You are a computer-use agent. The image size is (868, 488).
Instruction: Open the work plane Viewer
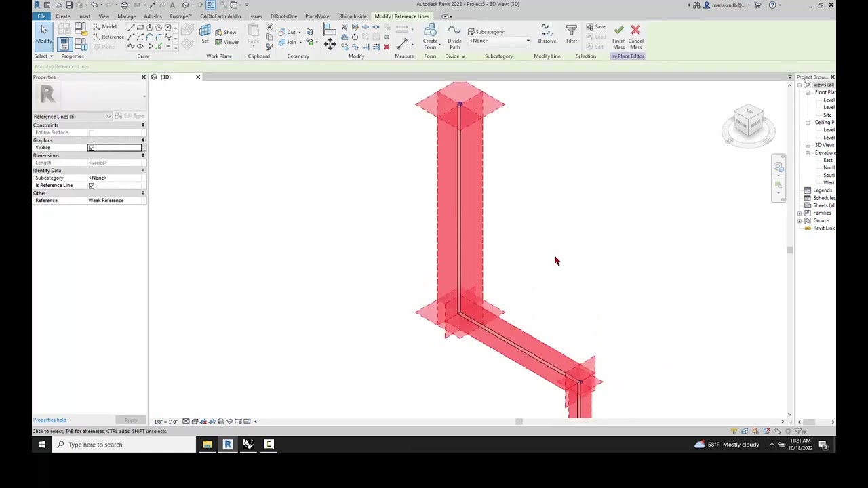[226, 42]
